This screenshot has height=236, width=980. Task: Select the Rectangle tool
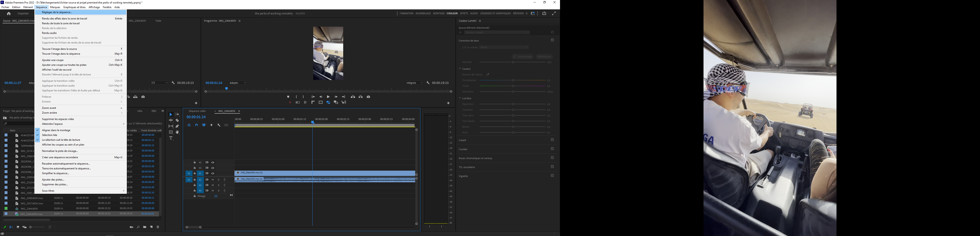click(x=171, y=132)
